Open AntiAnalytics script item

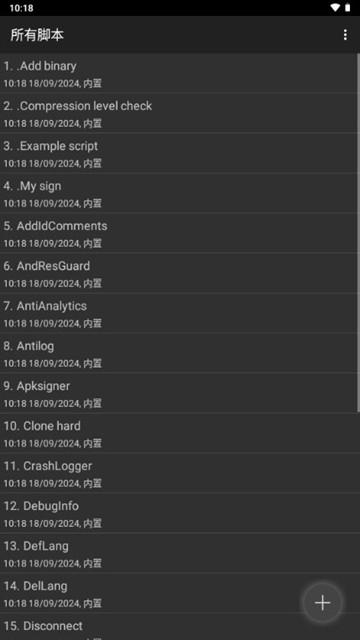pos(178,313)
